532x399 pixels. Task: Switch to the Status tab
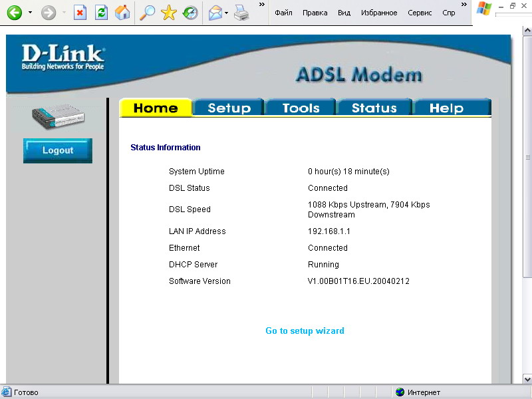coord(374,108)
